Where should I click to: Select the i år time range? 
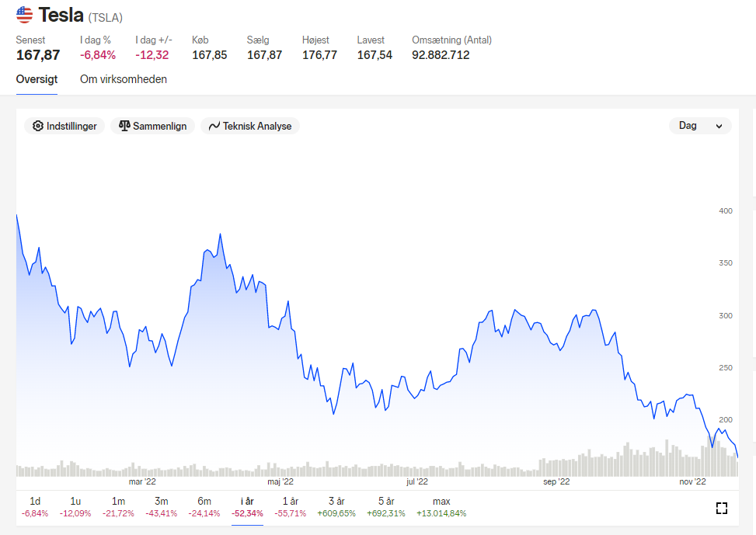247,507
